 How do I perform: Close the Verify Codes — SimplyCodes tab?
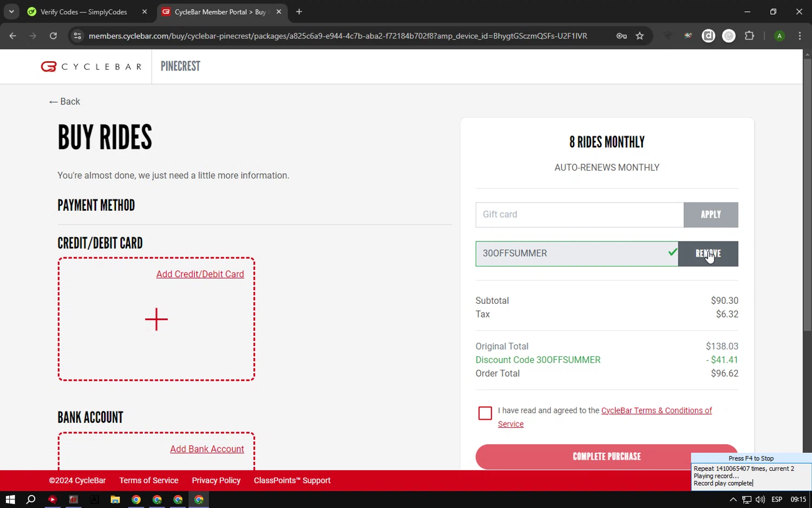145,12
